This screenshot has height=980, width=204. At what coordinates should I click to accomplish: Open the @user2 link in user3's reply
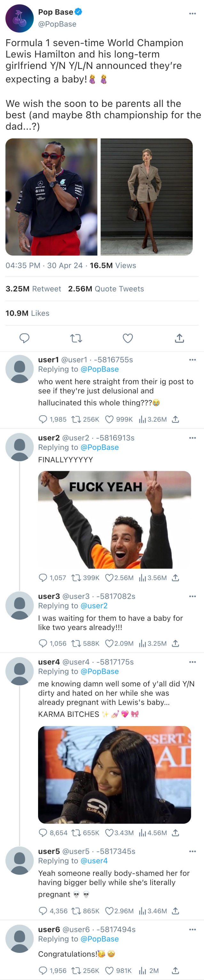coord(94,606)
